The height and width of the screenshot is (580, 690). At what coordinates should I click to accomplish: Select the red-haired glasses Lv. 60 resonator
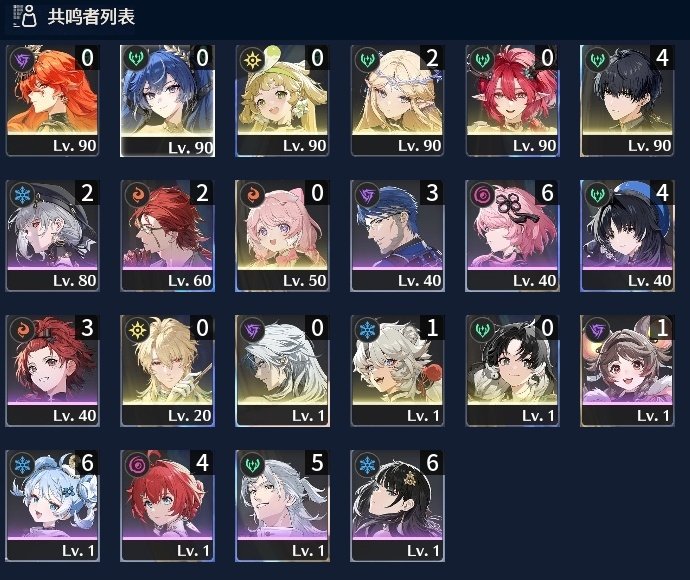click(168, 236)
